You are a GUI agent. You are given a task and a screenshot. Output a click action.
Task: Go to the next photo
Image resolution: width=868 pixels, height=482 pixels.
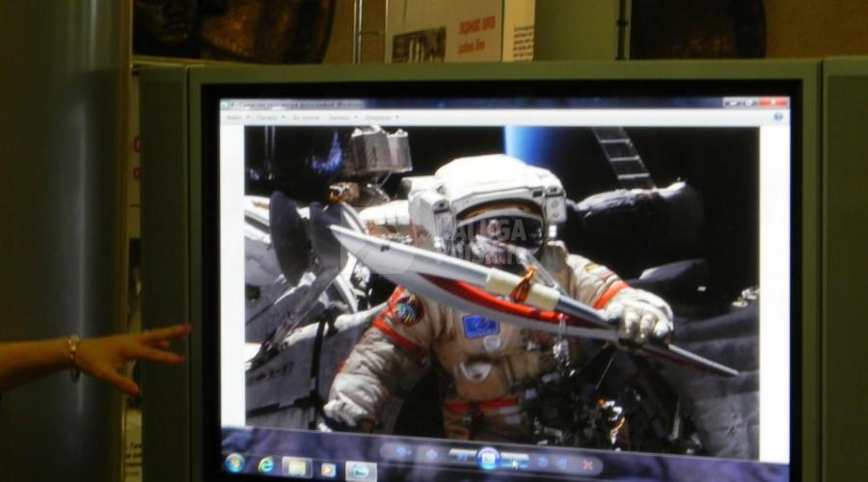pos(516,461)
